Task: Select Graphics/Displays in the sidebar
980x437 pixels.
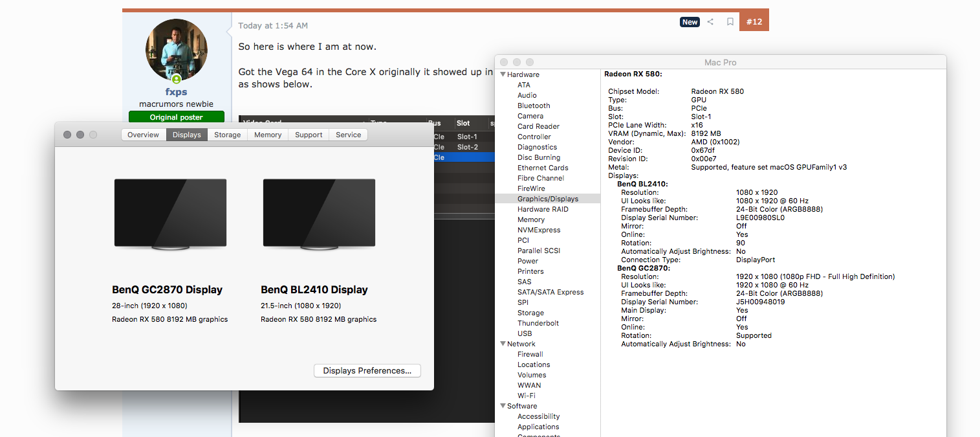Action: coord(548,199)
